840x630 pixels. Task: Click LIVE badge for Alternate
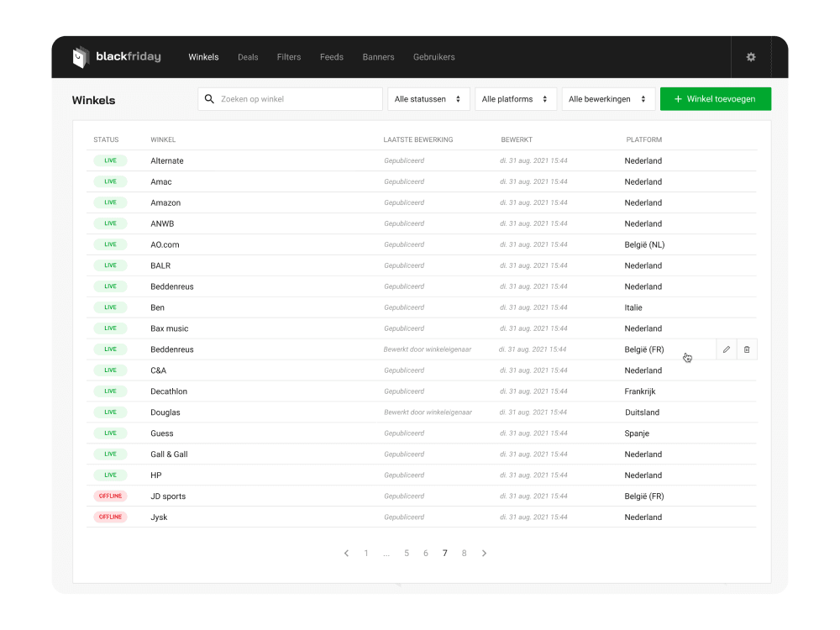tap(110, 160)
